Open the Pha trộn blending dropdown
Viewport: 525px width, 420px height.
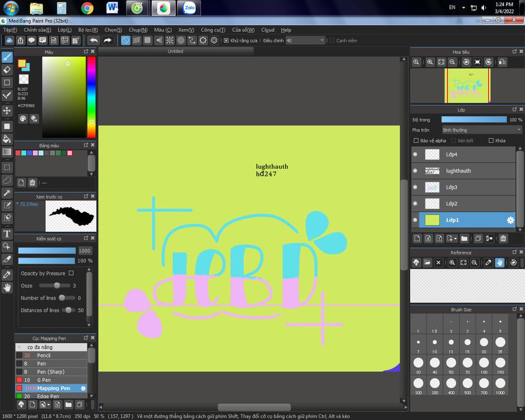click(x=482, y=130)
